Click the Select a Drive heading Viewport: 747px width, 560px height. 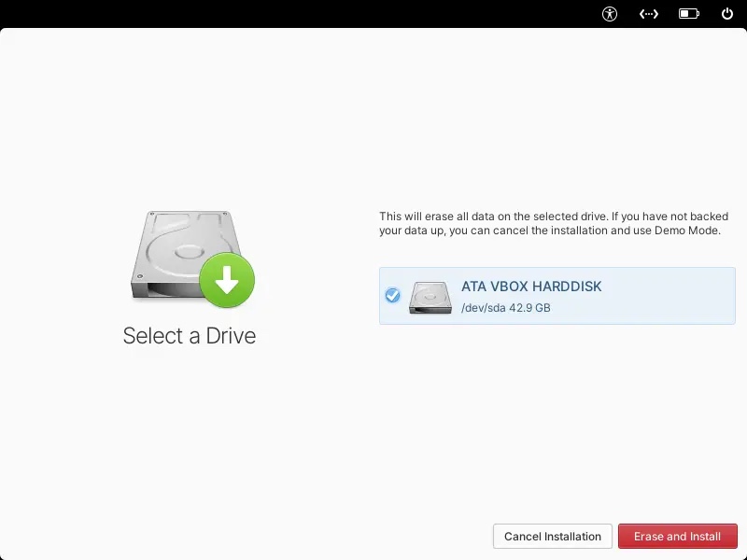click(190, 336)
